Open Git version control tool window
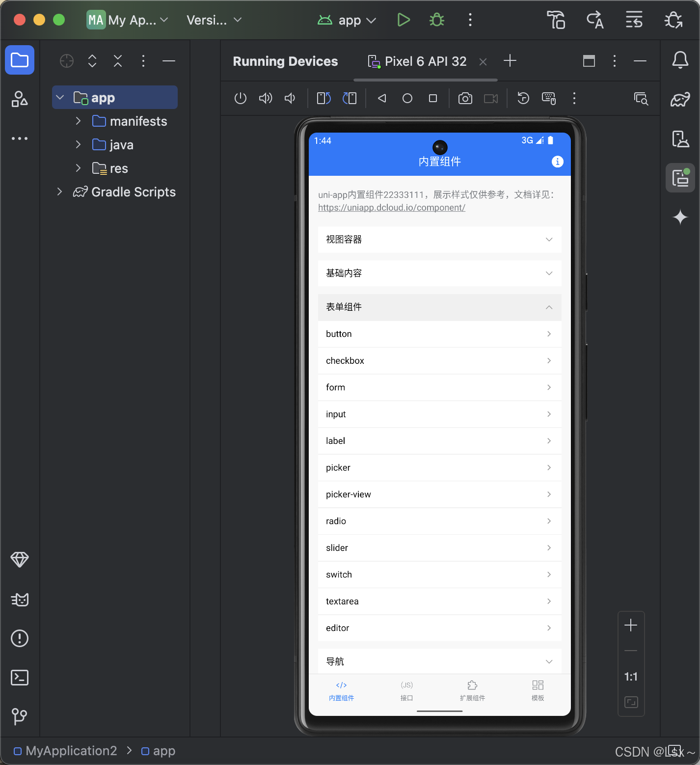 click(20, 716)
